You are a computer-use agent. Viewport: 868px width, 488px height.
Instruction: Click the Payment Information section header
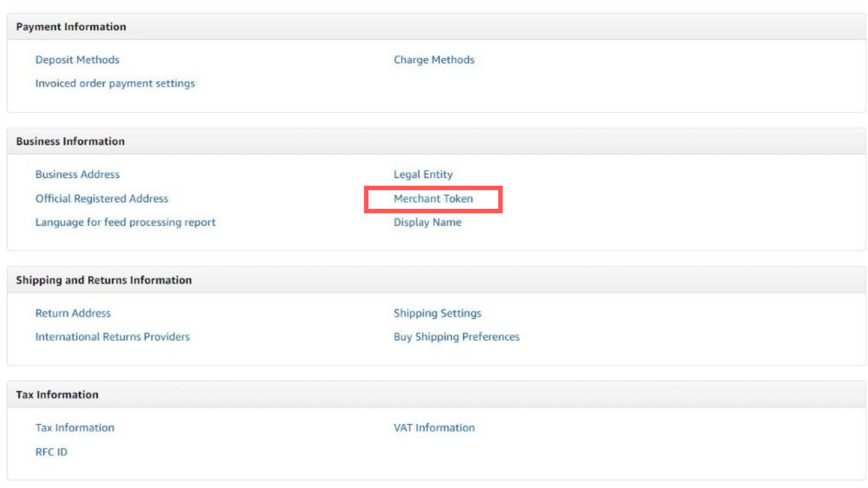point(71,27)
